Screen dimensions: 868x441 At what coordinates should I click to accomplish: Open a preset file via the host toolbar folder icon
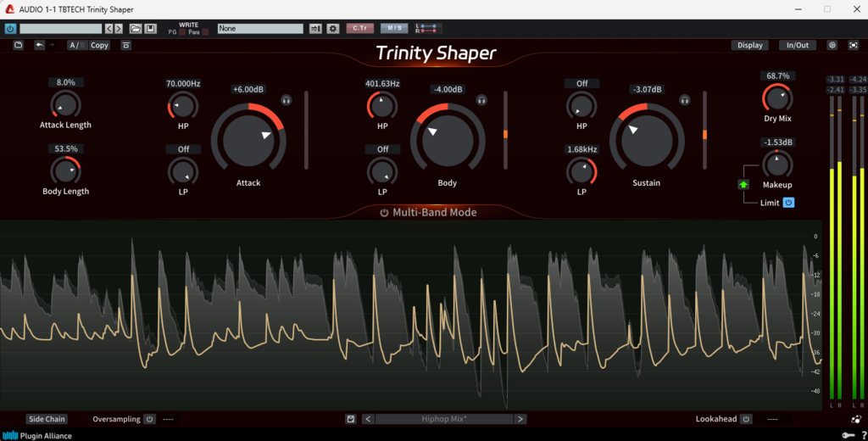pos(135,28)
